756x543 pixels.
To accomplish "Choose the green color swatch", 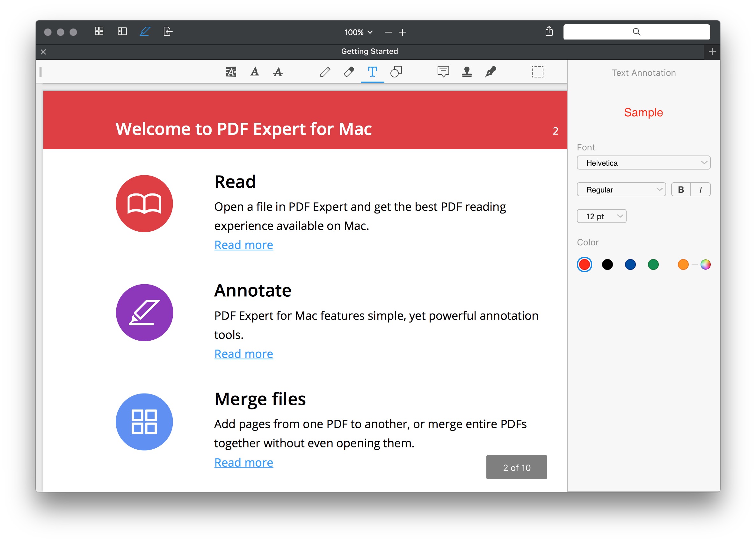I will [x=653, y=265].
